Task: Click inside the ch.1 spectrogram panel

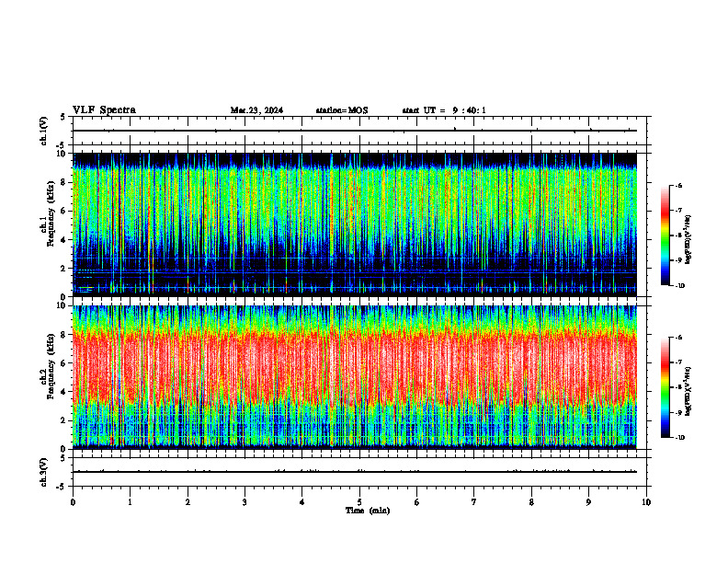Action: [x=355, y=224]
